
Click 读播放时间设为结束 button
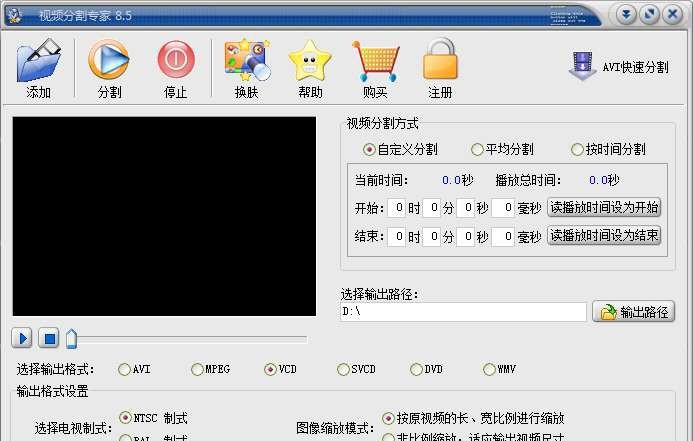point(604,235)
